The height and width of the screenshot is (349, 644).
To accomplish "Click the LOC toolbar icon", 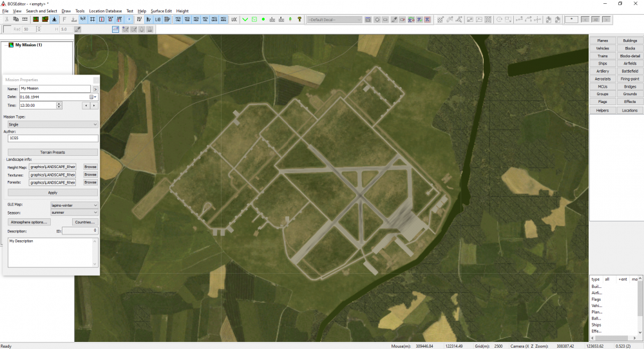I will (x=234, y=20).
